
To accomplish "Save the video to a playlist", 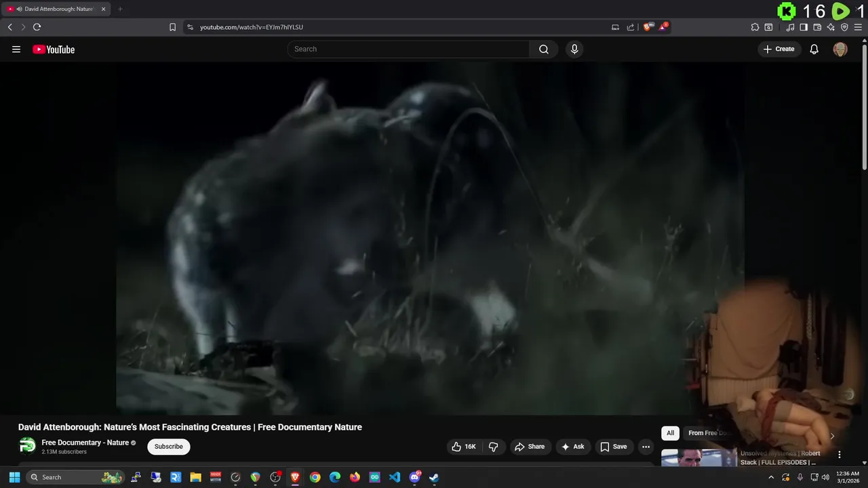I will 613,447.
